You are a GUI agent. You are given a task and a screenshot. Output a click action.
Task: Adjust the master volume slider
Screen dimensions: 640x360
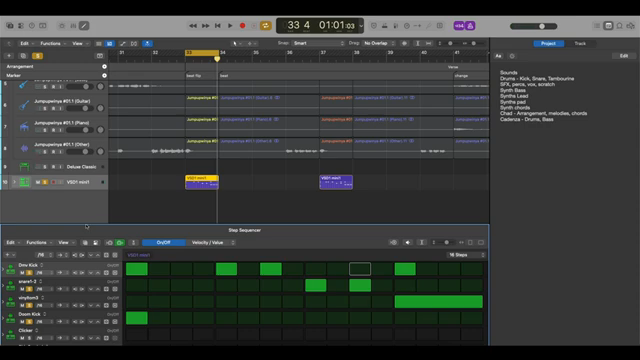[533, 26]
